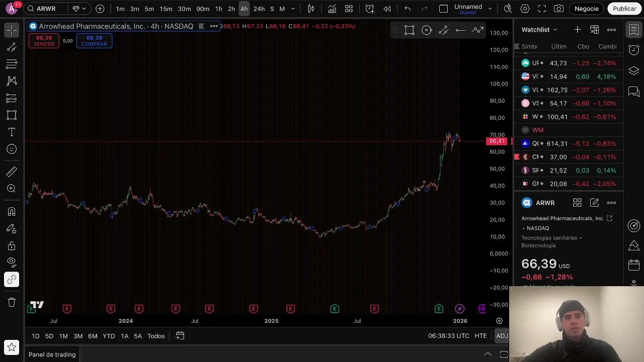Select the trend line drawing tool
The image size is (644, 362).
12,47
